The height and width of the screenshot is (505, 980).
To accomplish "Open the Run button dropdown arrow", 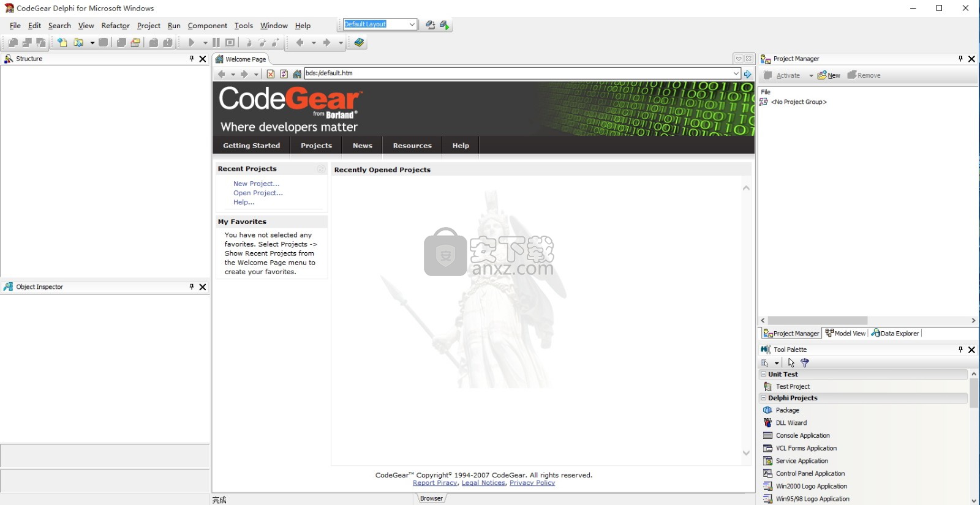I will pos(205,43).
